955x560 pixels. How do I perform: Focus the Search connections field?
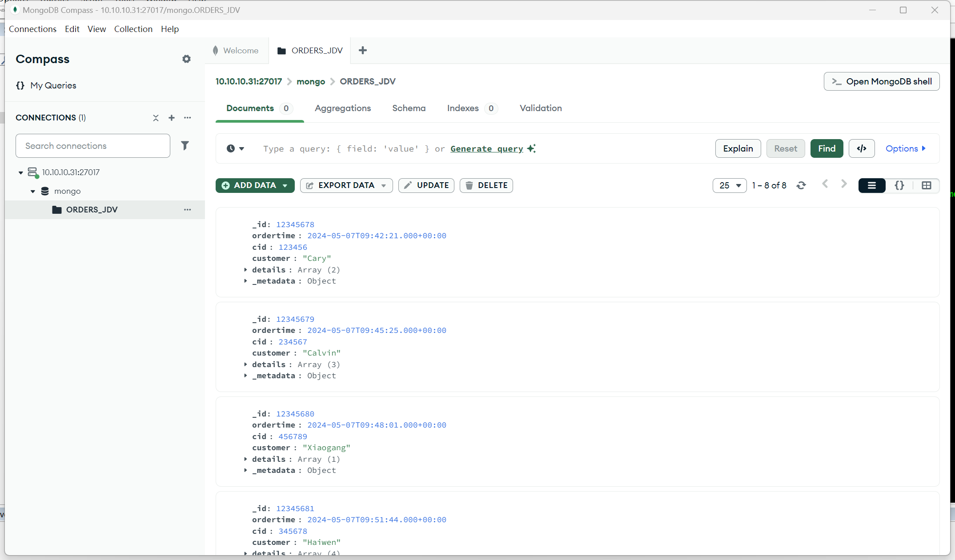93,146
